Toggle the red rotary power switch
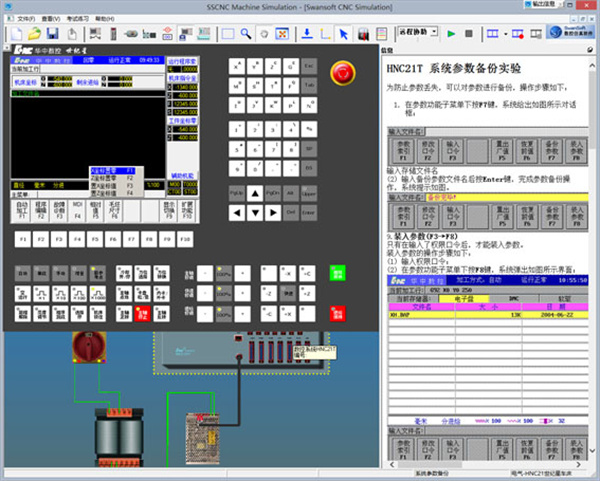600x481 pixels. click(x=87, y=348)
